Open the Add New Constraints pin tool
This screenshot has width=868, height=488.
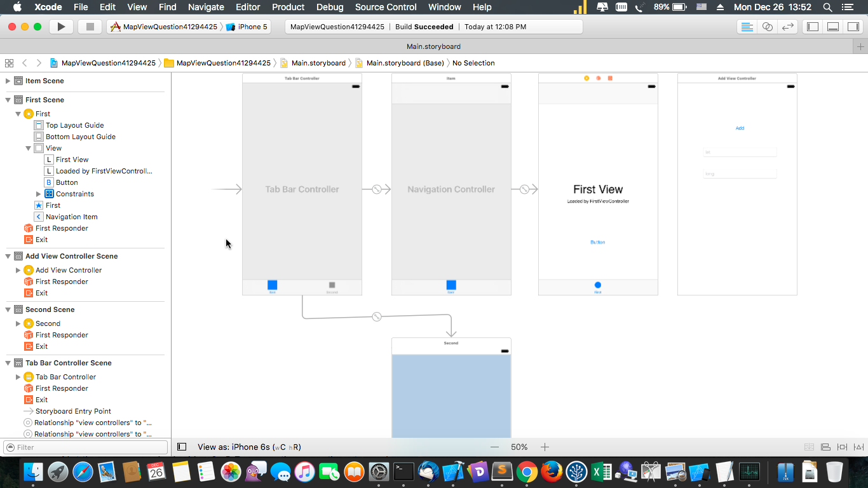point(842,447)
